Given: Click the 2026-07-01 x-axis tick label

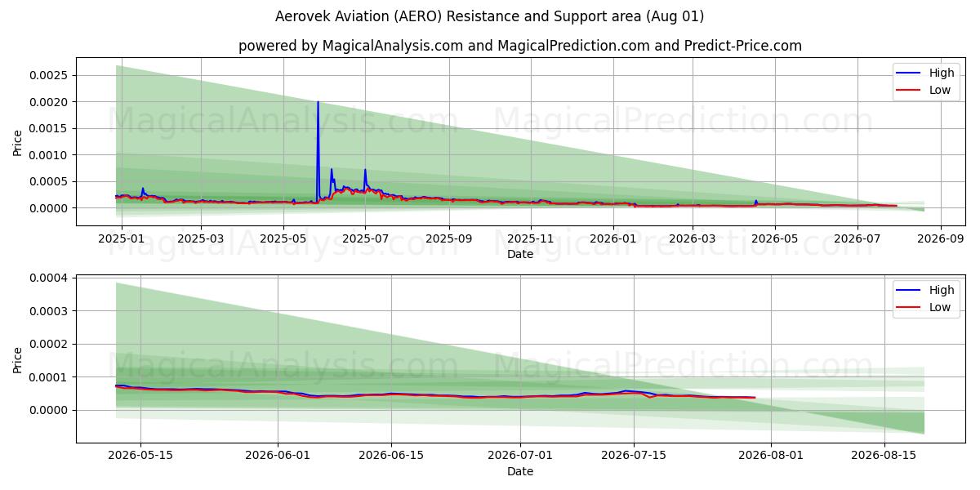Looking at the screenshot, I should point(520,456).
